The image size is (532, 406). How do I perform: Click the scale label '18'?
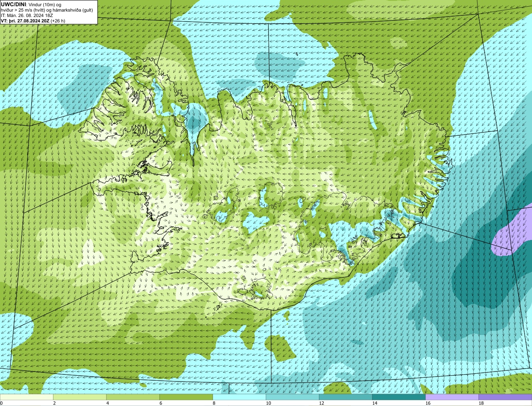481,403
